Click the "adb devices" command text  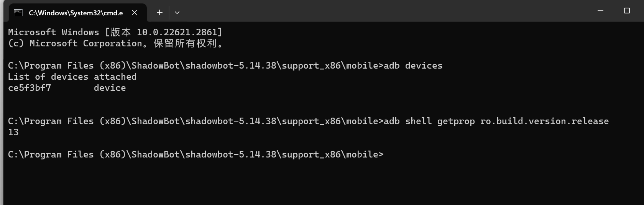413,66
